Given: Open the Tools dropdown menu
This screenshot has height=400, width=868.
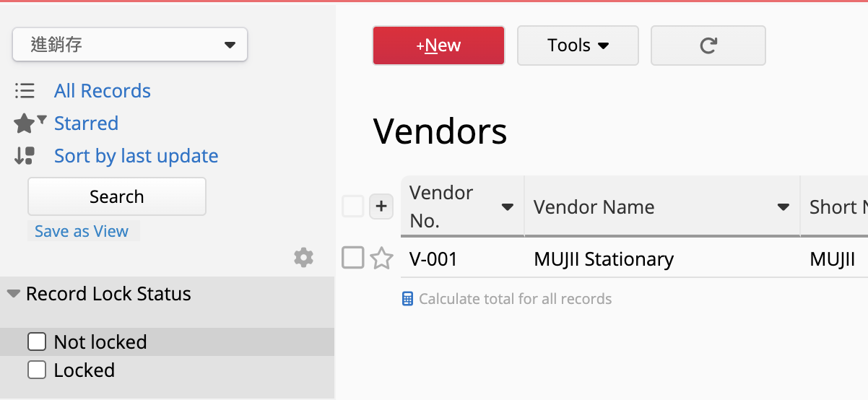Looking at the screenshot, I should (578, 45).
